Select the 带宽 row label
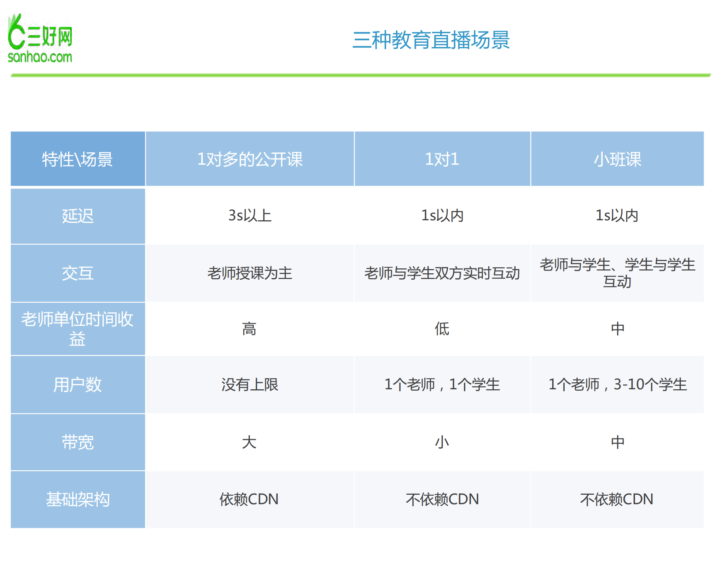This screenshot has width=721, height=588. click(x=77, y=442)
